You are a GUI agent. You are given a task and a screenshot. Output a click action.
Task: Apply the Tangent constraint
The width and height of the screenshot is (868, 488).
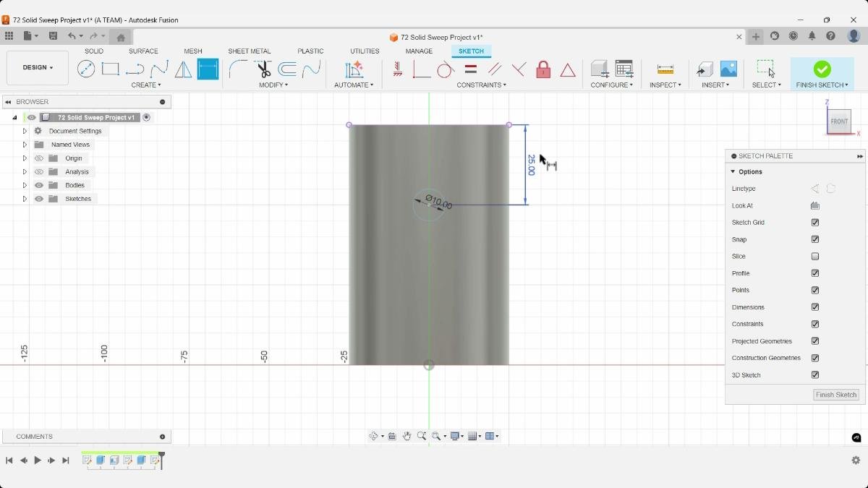click(446, 69)
